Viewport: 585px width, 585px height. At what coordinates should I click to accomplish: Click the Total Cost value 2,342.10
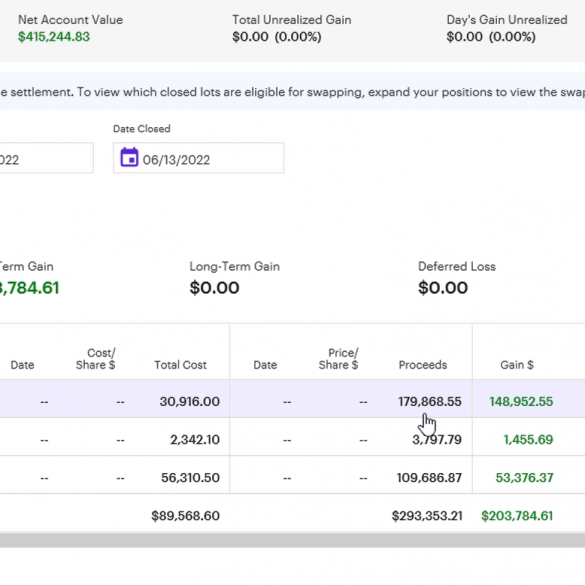[195, 439]
